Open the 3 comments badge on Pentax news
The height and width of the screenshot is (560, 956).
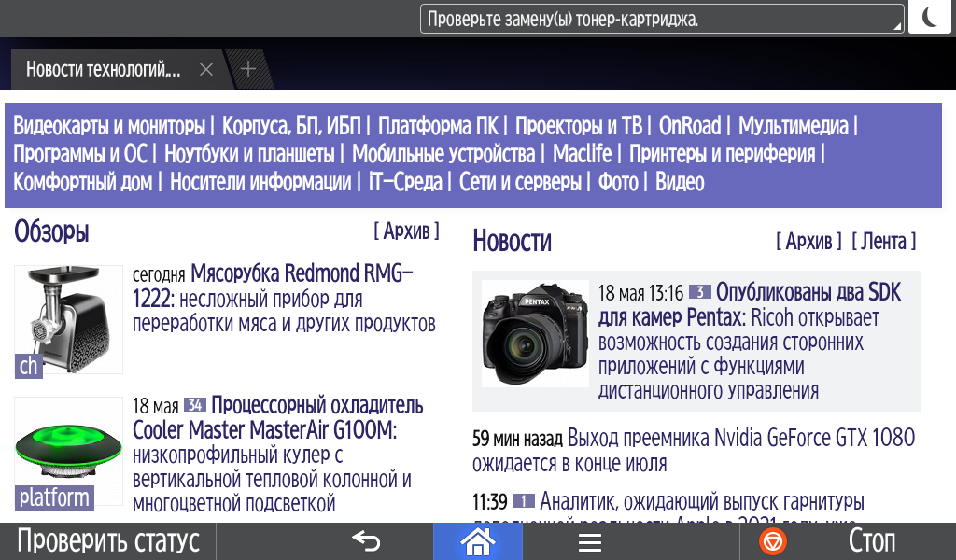point(700,292)
